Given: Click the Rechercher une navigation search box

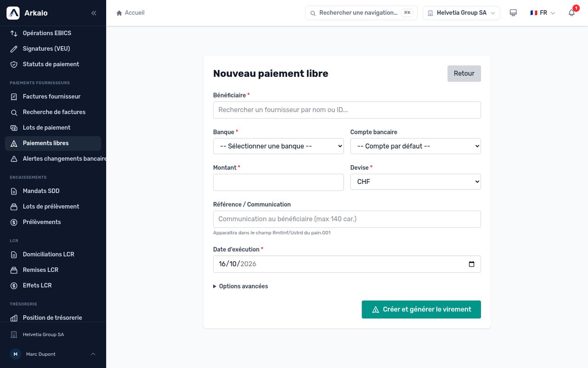Looking at the screenshot, I should click(361, 13).
